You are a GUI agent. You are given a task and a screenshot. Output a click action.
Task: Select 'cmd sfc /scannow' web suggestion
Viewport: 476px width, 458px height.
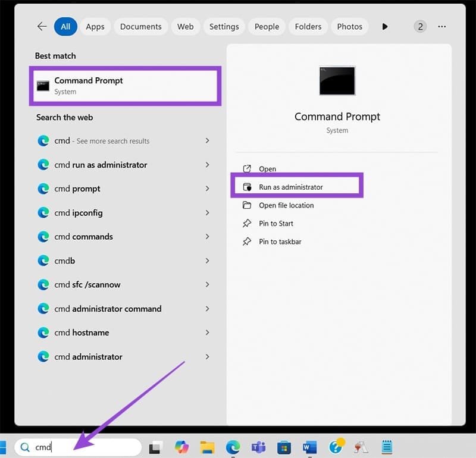87,285
